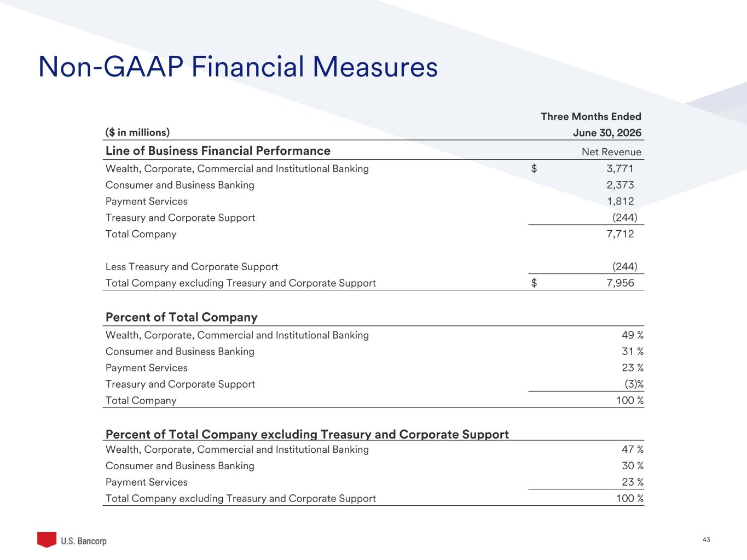Select the 7,956 total excluding Treasury value
This screenshot has width=747, height=560.
(x=621, y=283)
